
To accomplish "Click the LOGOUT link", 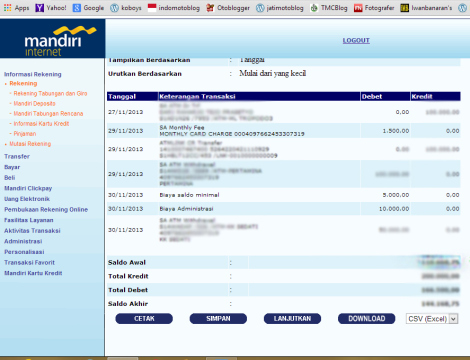I will [356, 40].
